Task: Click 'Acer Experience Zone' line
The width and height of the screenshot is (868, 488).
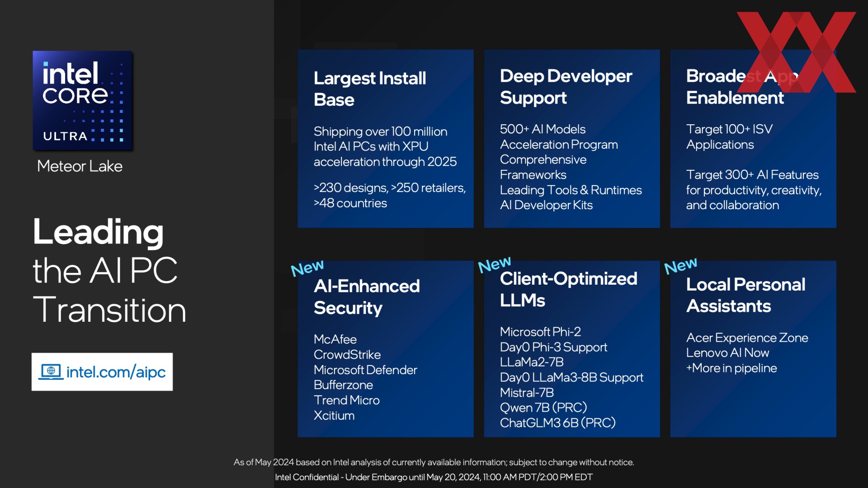Action: [747, 338]
